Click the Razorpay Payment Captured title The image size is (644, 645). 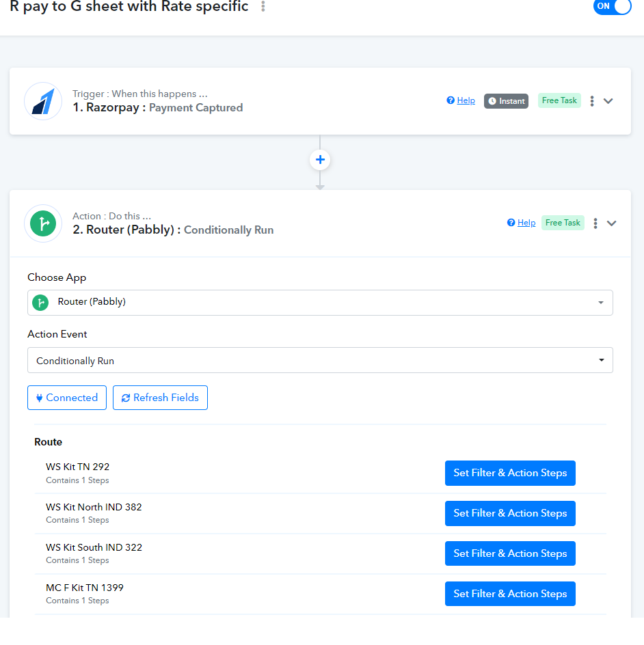[x=158, y=108]
